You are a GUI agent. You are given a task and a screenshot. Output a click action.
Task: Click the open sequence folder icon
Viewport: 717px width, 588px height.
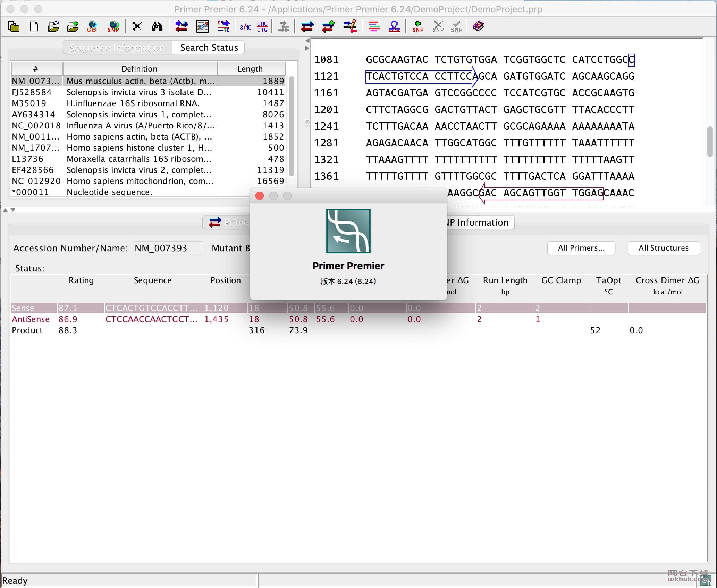click(x=53, y=27)
